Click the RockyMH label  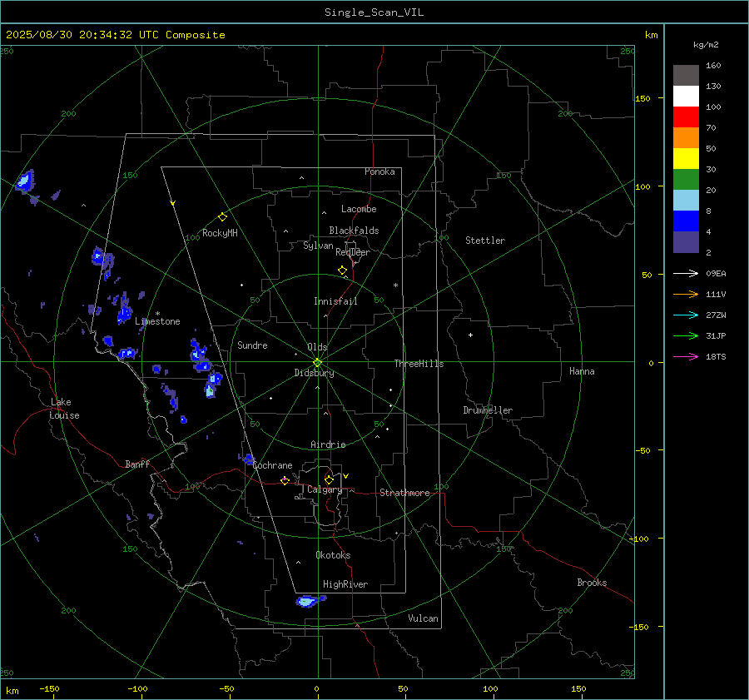pos(220,233)
